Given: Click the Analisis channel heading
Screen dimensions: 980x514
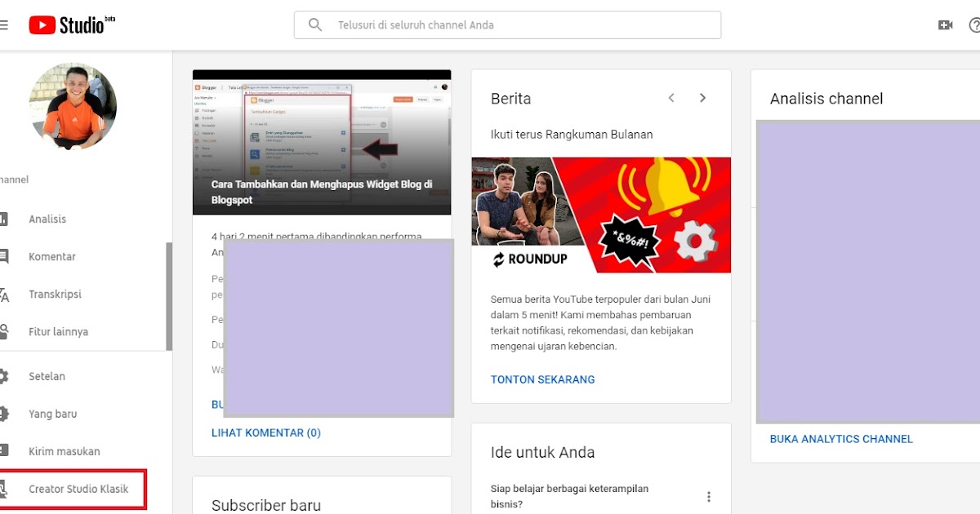Looking at the screenshot, I should coord(826,99).
